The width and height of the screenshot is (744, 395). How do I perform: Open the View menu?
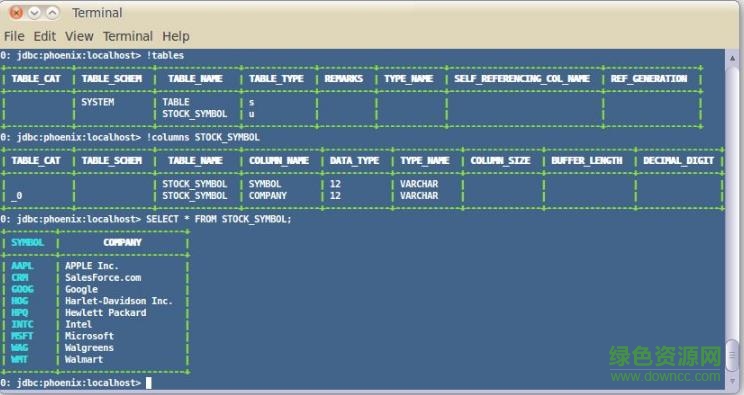[x=79, y=36]
